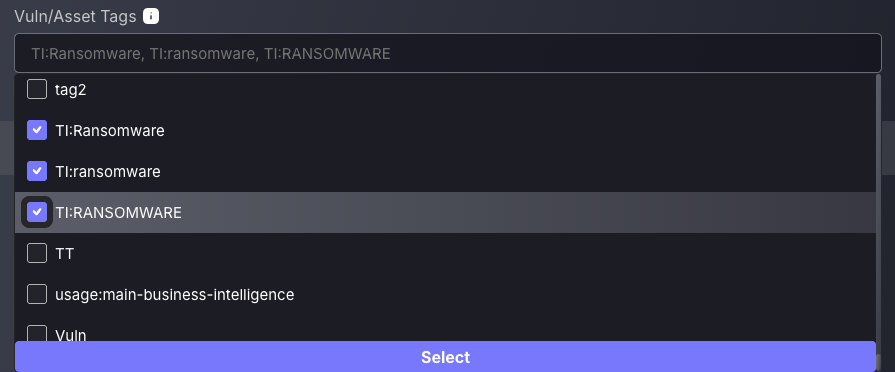
Task: Click the info icon beside Vuln/Asset Tags
Action: pos(151,16)
